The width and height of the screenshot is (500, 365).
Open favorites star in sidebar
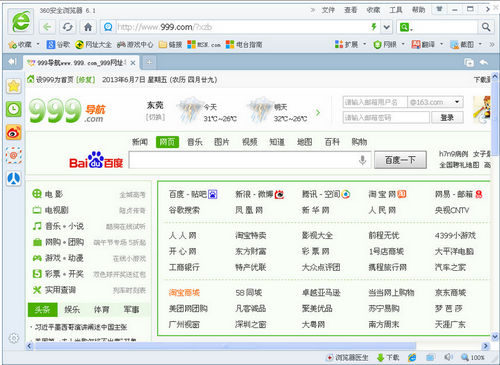tap(14, 86)
